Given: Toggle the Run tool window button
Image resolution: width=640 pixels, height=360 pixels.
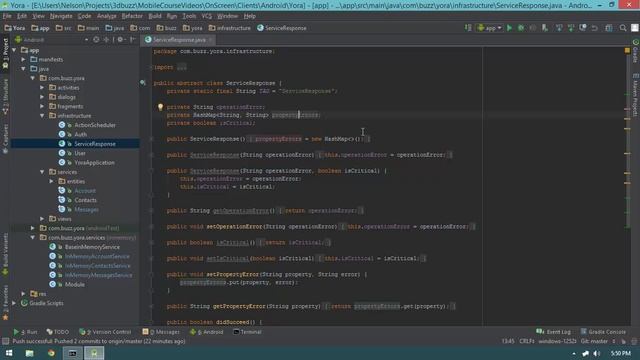Looking at the screenshot, I should [25, 332].
